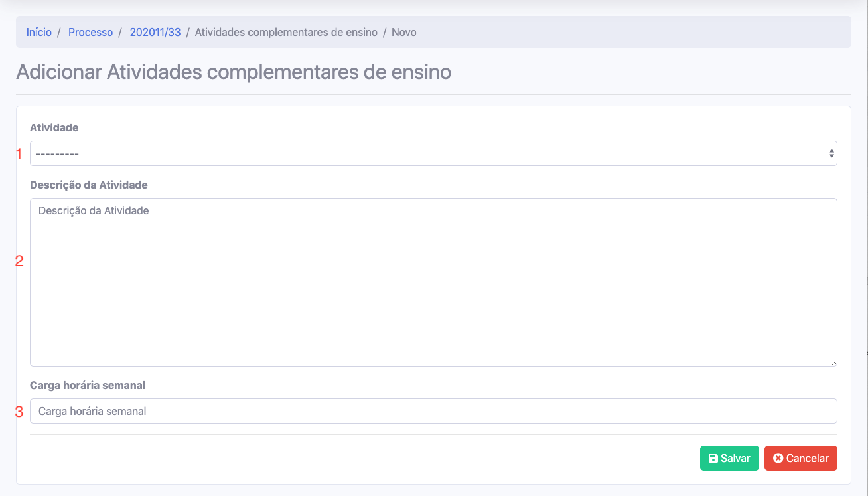Screen dimensions: 868x496
Task: Click the text area resize handle corner
Action: (833, 362)
